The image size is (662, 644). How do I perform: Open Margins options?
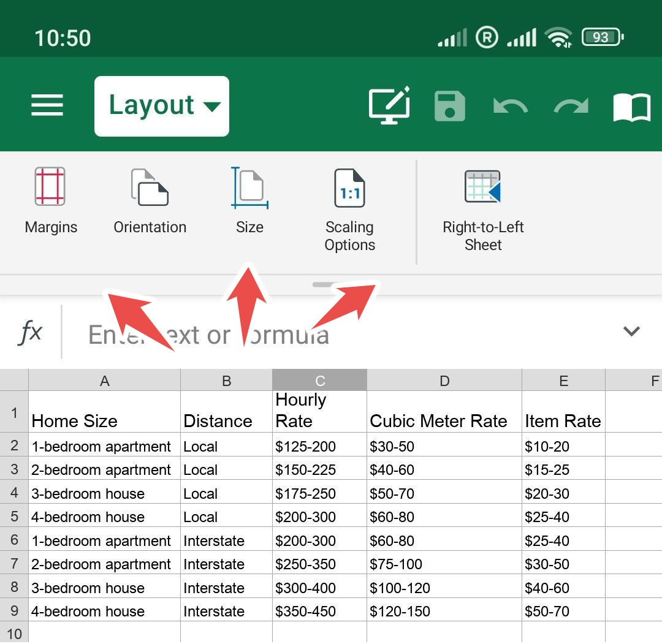51,201
